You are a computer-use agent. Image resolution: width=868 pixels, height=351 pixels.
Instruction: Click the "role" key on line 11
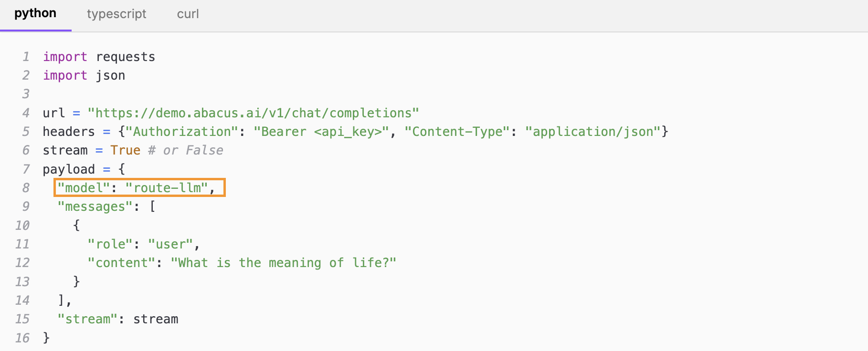click(110, 244)
